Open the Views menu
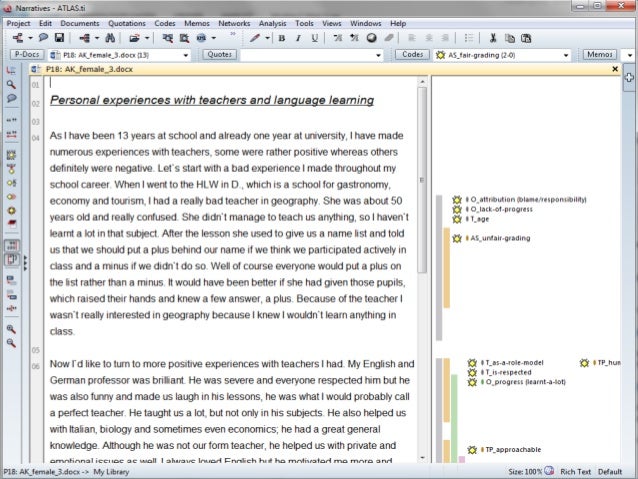This screenshot has width=638, height=479. (x=332, y=23)
